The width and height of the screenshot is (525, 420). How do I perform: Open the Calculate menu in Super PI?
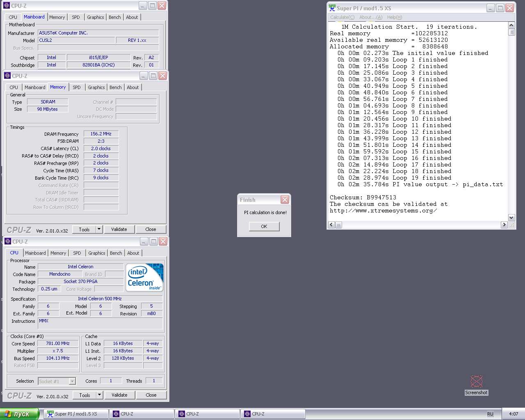point(342,17)
